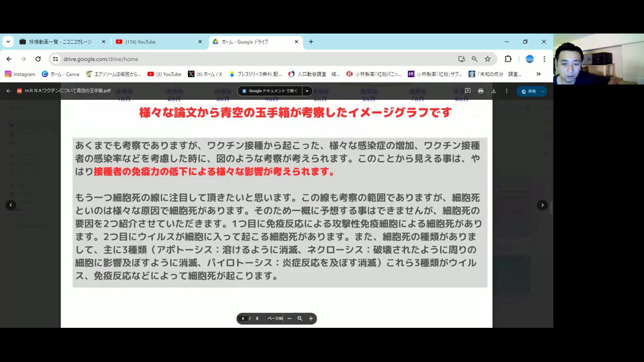Click the zoom magnifier icon in address bar
The height and width of the screenshot is (362, 644).
474,59
